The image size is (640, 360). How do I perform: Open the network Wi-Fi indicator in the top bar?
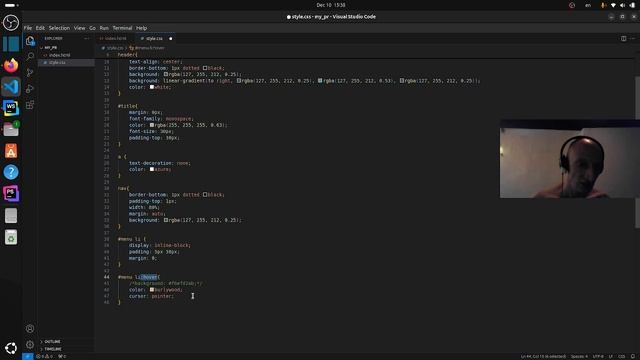point(613,5)
